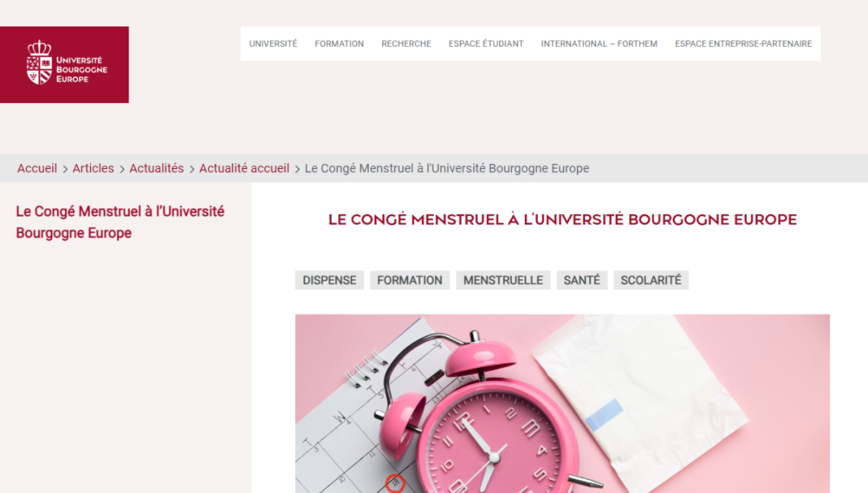
Task: Open the Articles breadcrumb link
Action: coord(93,168)
